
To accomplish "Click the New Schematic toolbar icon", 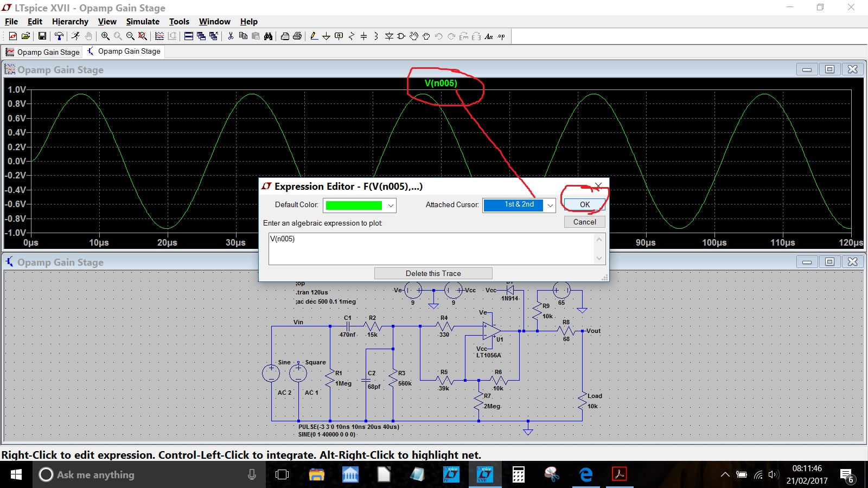I will [x=13, y=36].
